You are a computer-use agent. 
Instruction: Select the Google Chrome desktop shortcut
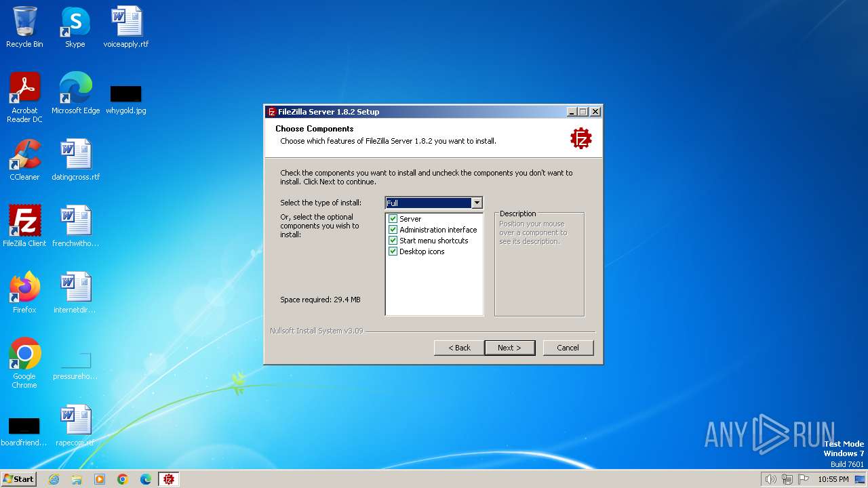[24, 363]
